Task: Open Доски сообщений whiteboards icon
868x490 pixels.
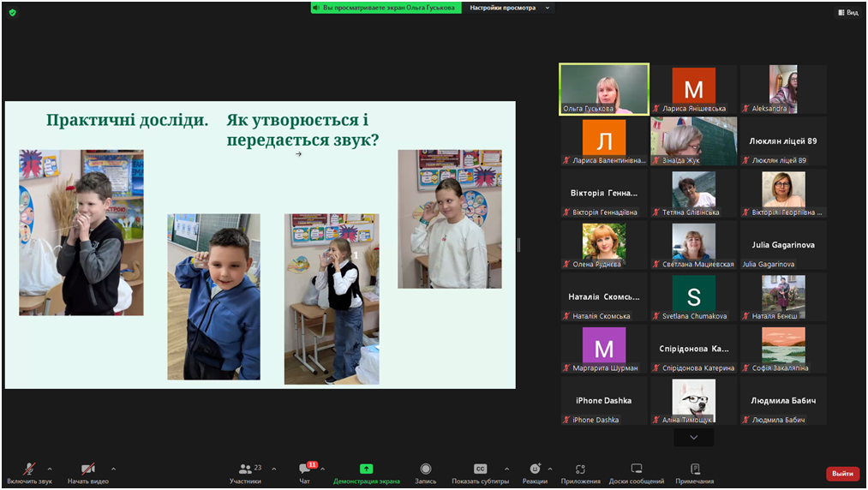Action: click(636, 469)
